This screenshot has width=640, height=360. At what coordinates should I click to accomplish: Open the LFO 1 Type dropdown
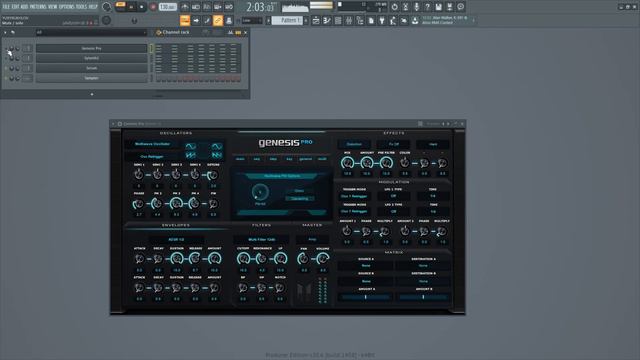click(x=393, y=196)
